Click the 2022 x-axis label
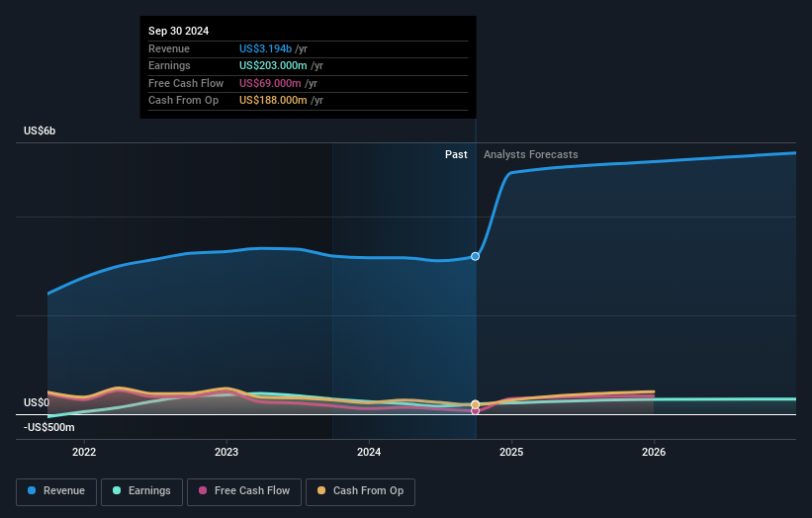 pos(84,452)
